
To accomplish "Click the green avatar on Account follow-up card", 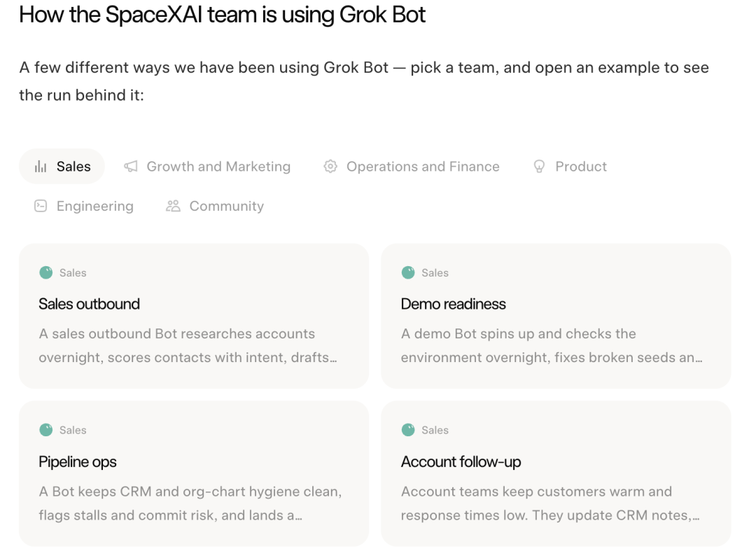I will click(408, 430).
